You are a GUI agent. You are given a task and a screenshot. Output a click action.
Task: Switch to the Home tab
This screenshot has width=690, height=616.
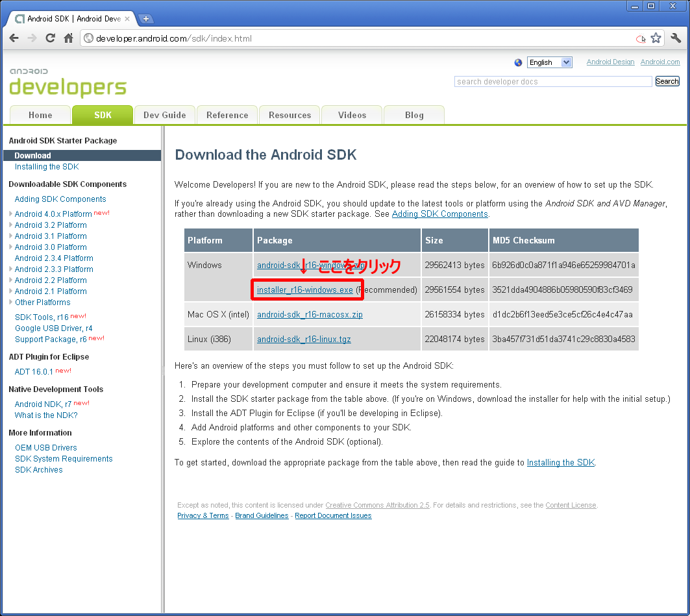pyautogui.click(x=40, y=115)
